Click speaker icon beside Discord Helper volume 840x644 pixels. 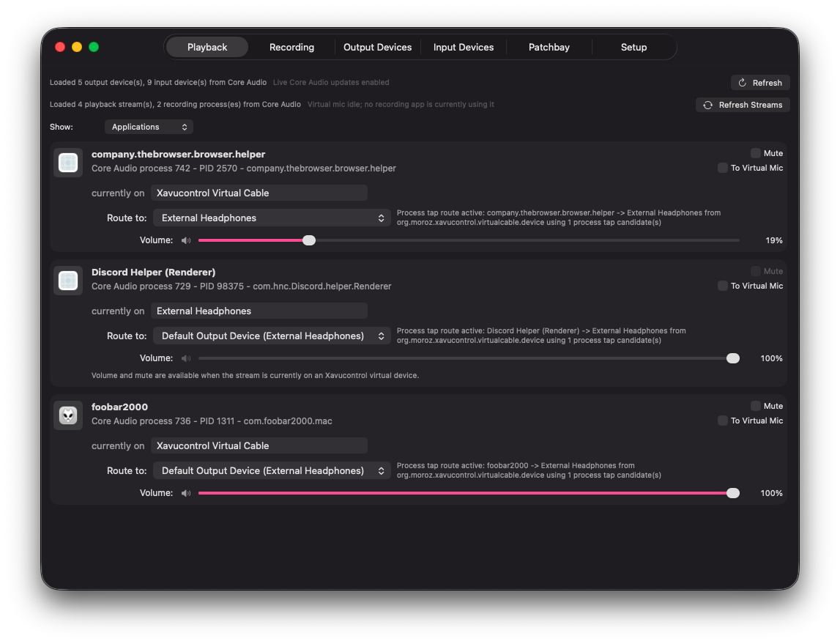pos(186,358)
